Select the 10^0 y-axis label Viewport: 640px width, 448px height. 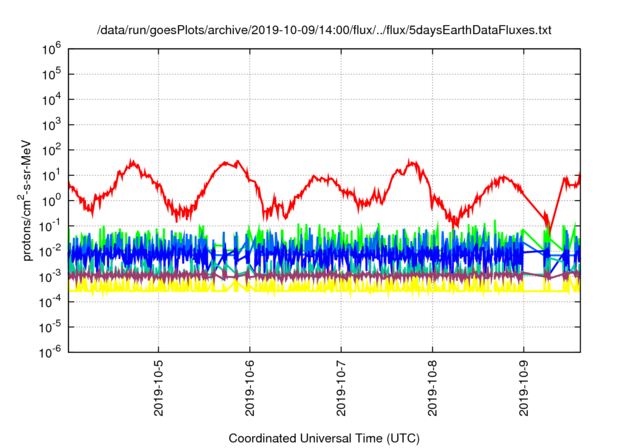pos(51,202)
